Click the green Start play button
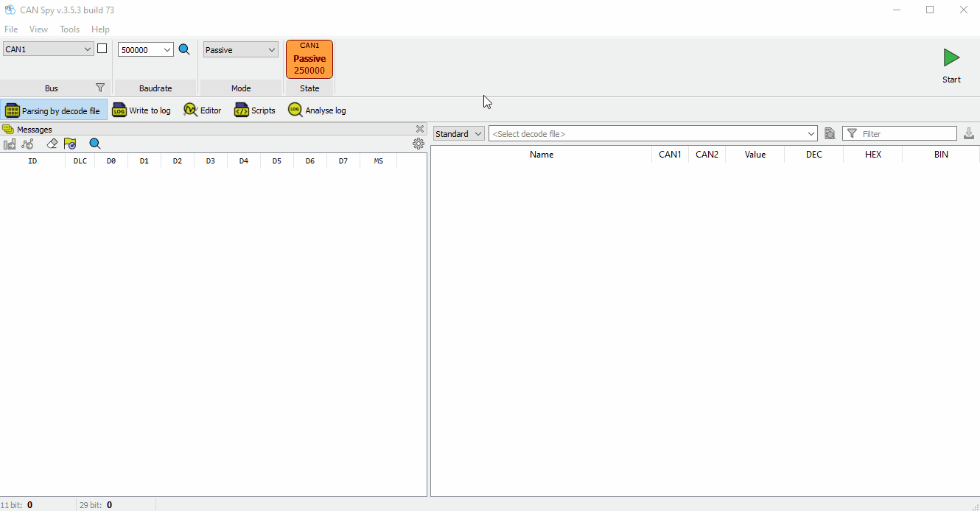The height and width of the screenshot is (511, 980). [951, 58]
